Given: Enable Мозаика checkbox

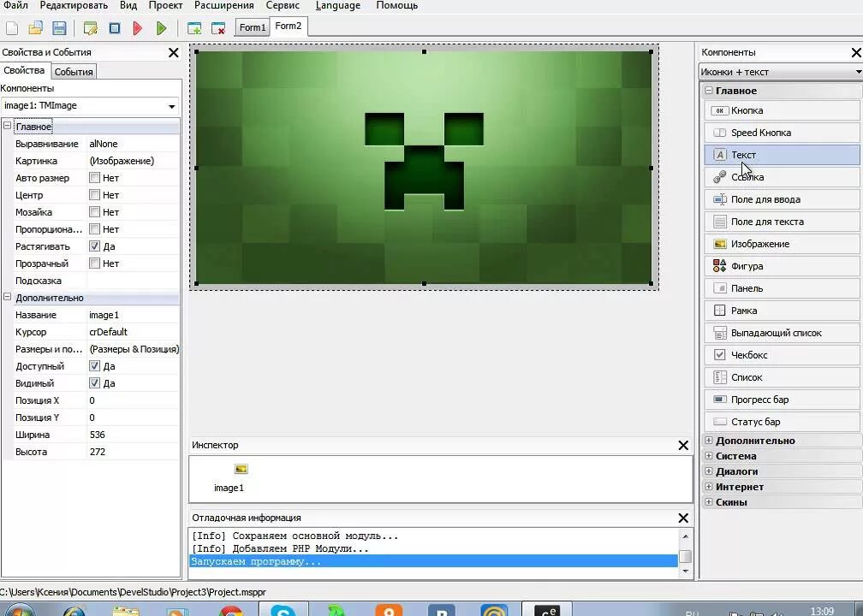Looking at the screenshot, I should click(x=95, y=212).
